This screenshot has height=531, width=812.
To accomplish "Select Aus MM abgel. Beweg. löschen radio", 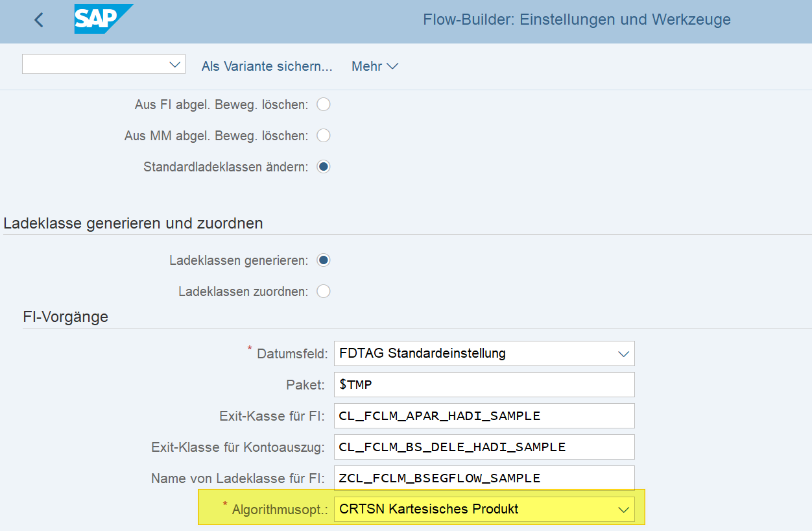I will coord(323,136).
